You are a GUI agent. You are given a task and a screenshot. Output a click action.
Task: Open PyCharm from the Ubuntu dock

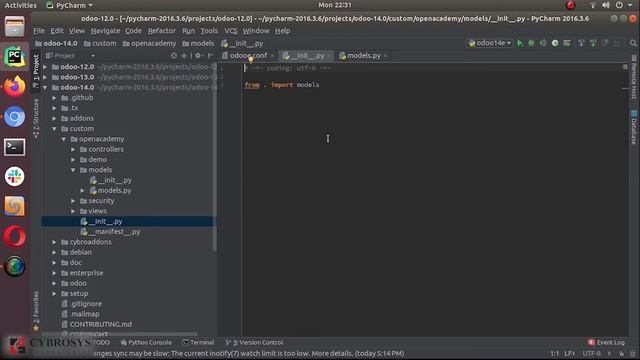pos(14,56)
